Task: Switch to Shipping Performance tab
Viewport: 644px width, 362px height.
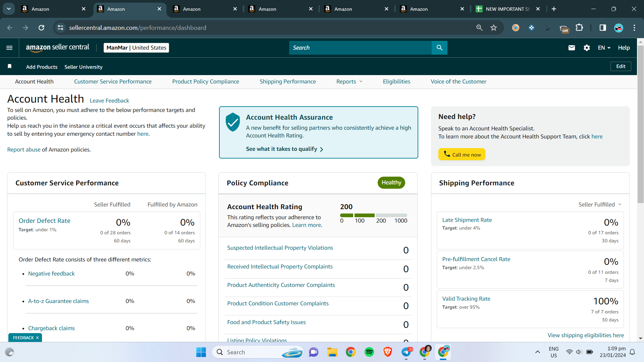Action: [288, 81]
